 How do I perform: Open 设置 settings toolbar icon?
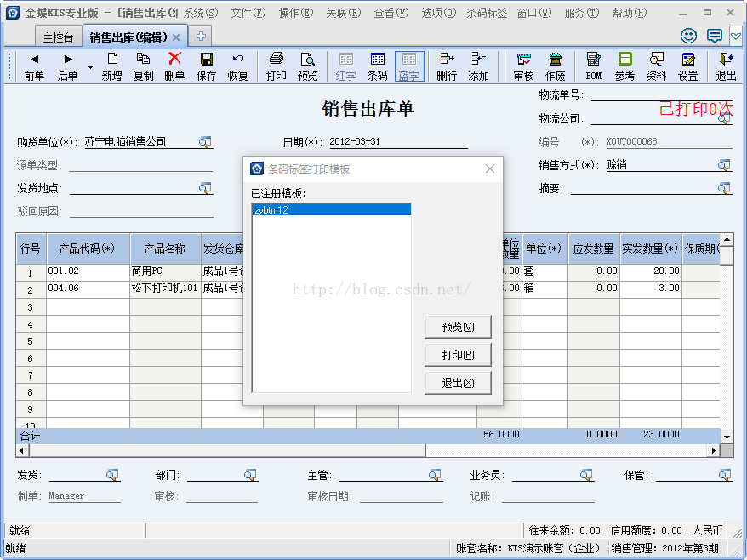coord(688,66)
